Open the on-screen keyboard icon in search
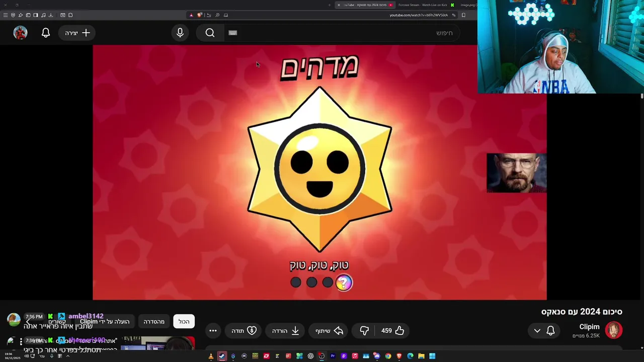Viewport: 644px width, 362px height. [x=232, y=33]
